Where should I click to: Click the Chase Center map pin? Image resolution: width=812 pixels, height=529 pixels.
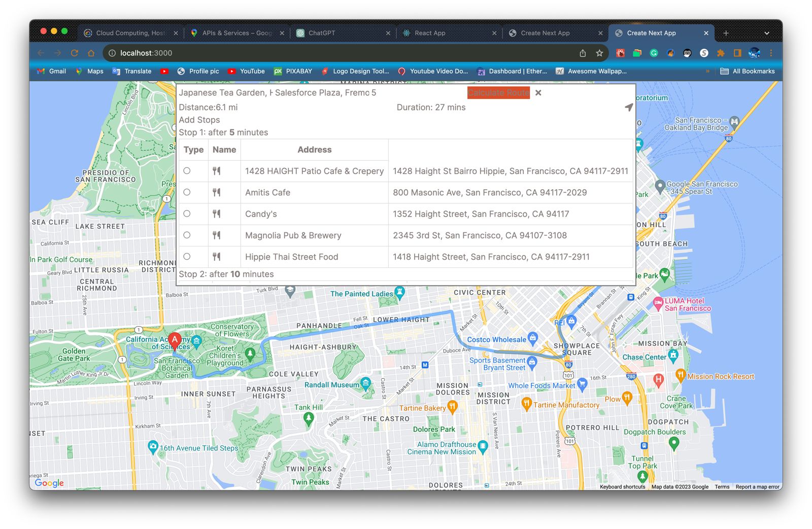(673, 355)
